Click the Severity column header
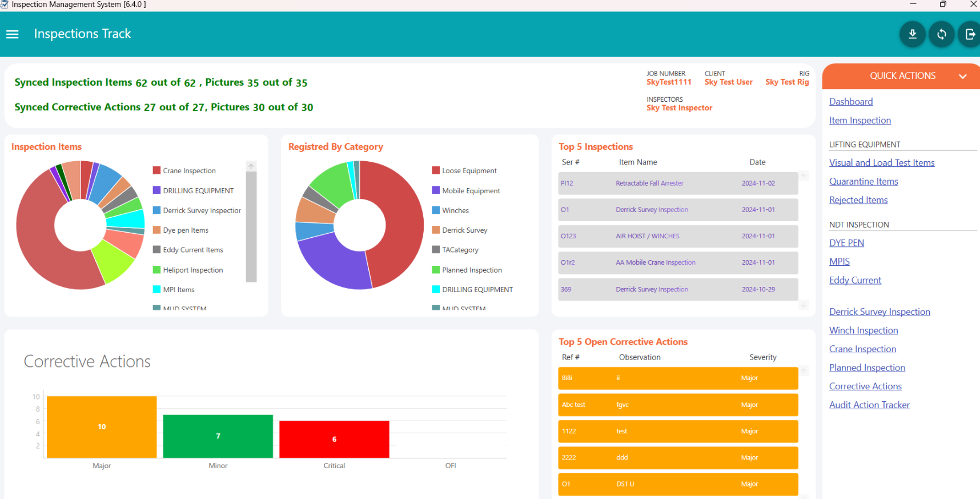Image resolution: width=980 pixels, height=499 pixels. tap(763, 357)
